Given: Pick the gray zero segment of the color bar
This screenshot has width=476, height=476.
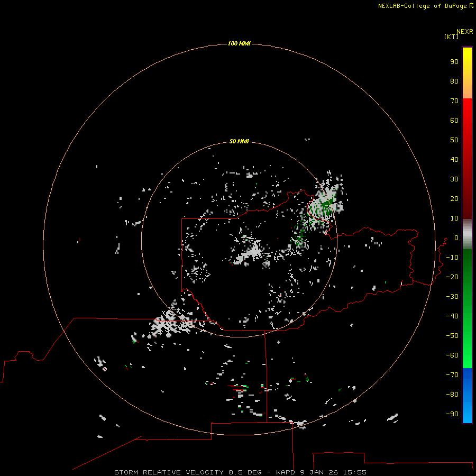Looking at the screenshot, I should pyautogui.click(x=467, y=234).
